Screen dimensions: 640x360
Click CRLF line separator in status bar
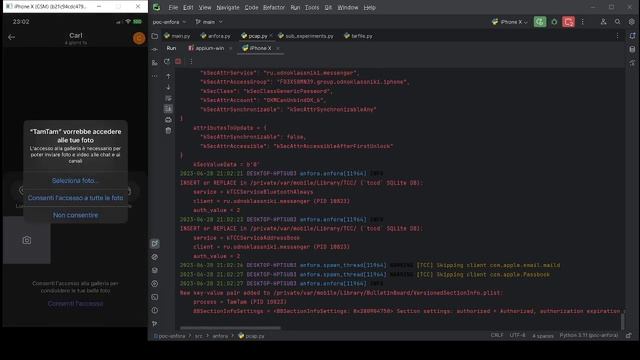[497, 336]
